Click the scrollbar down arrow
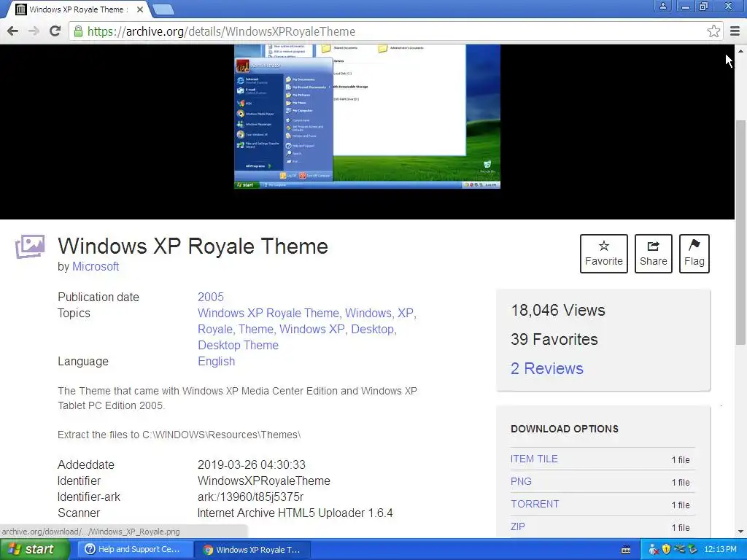 point(740,532)
